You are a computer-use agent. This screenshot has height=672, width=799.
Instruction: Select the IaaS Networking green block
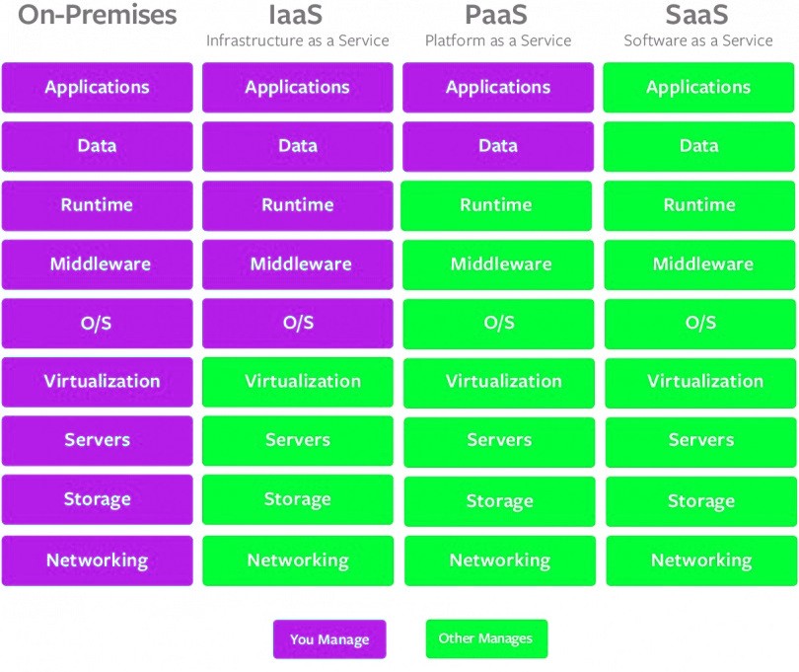point(297,560)
